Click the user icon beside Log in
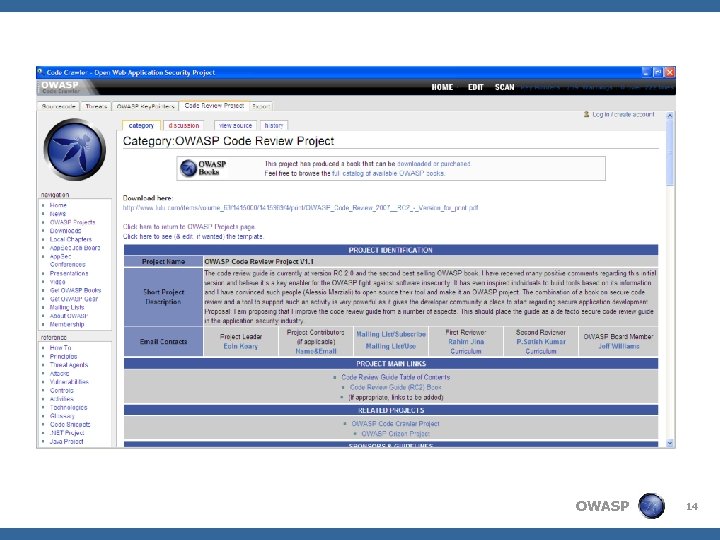The image size is (720, 540). [x=586, y=114]
